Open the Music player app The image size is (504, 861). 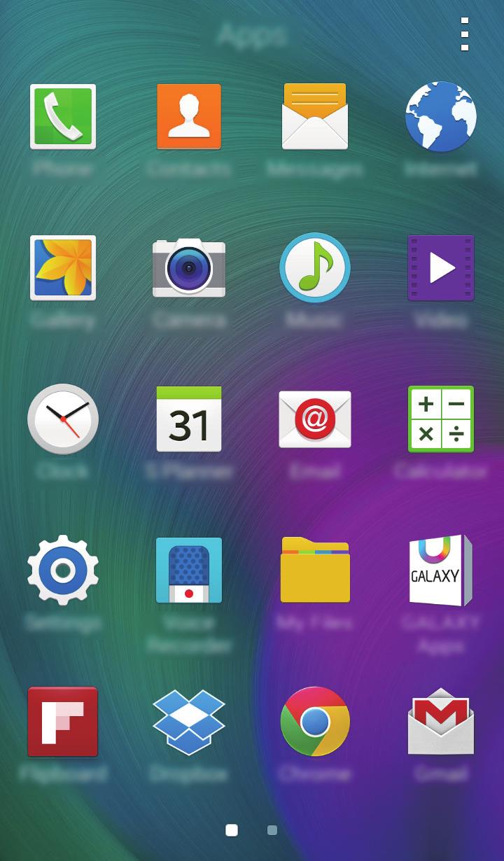click(315, 267)
